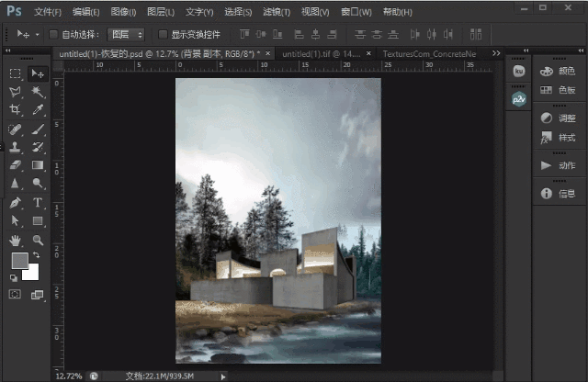Pick the gray foreground color swatch
Screen dimensions: 588x382
[x=18, y=260]
